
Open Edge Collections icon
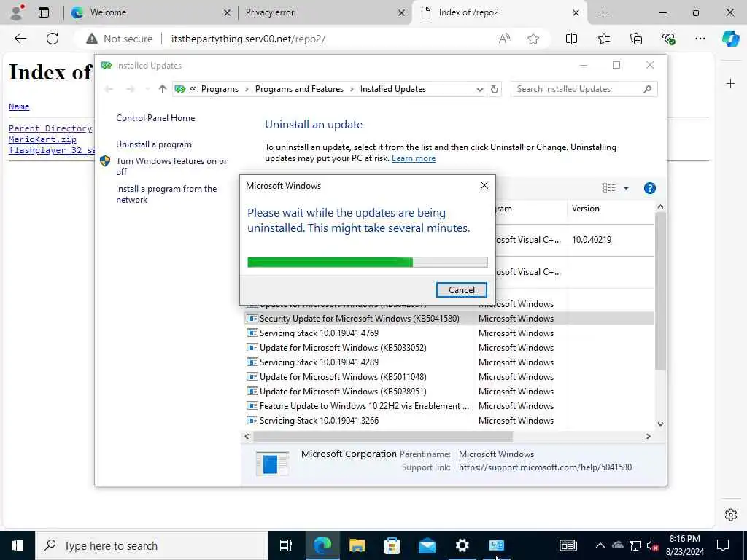pyautogui.click(x=636, y=39)
